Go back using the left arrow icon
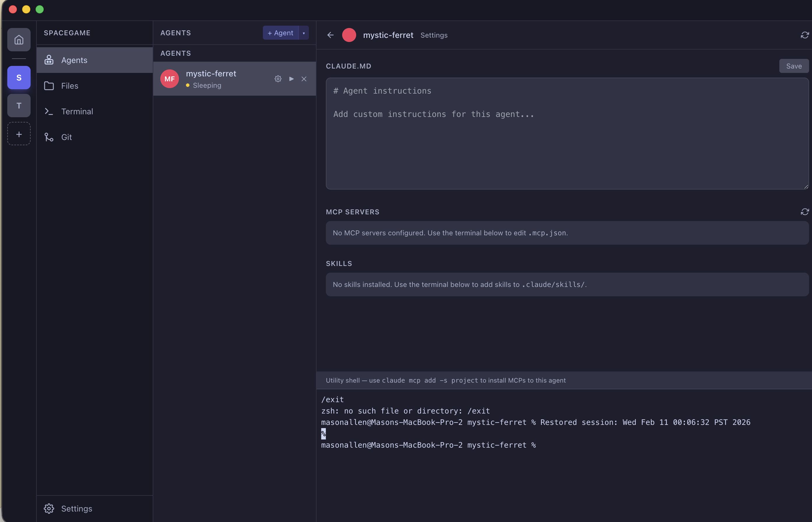The image size is (812, 522). click(330, 35)
